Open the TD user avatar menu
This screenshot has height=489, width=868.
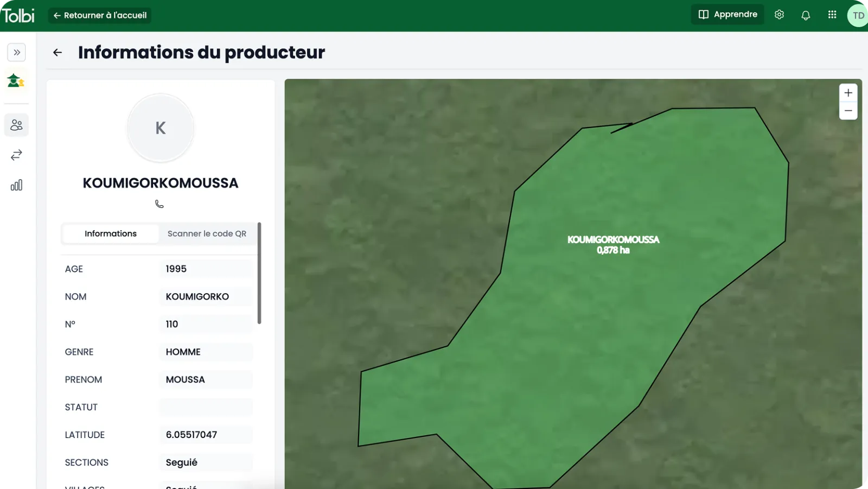858,15
